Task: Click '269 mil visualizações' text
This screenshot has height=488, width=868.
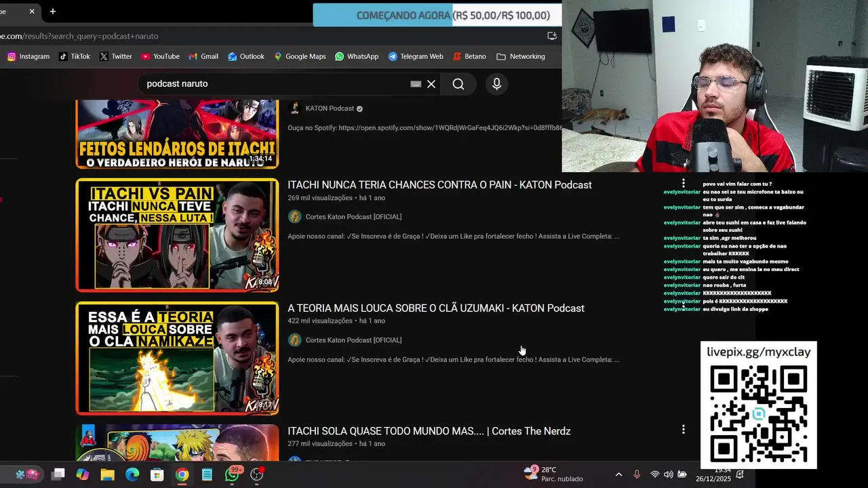Action: 320,198
